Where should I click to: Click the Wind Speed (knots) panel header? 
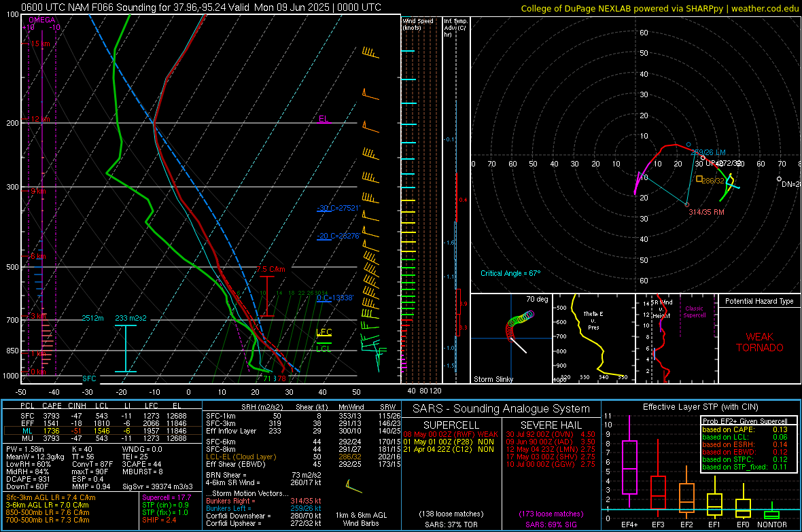(x=418, y=24)
